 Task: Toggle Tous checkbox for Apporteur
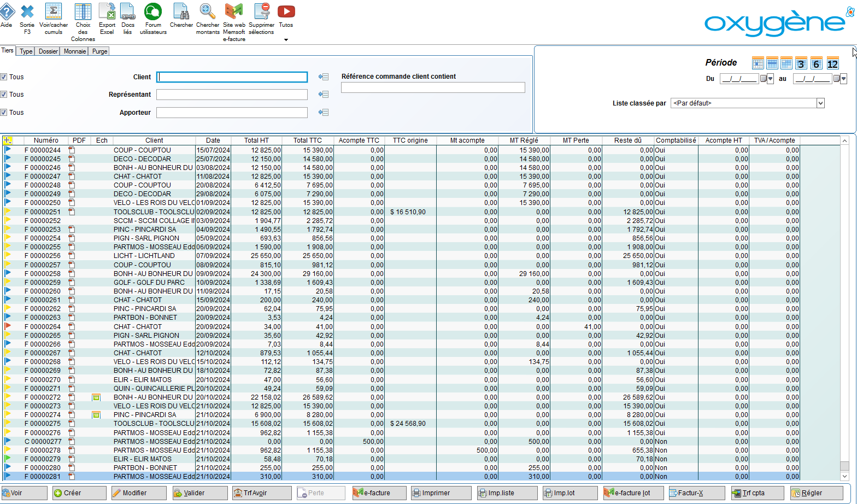4,113
